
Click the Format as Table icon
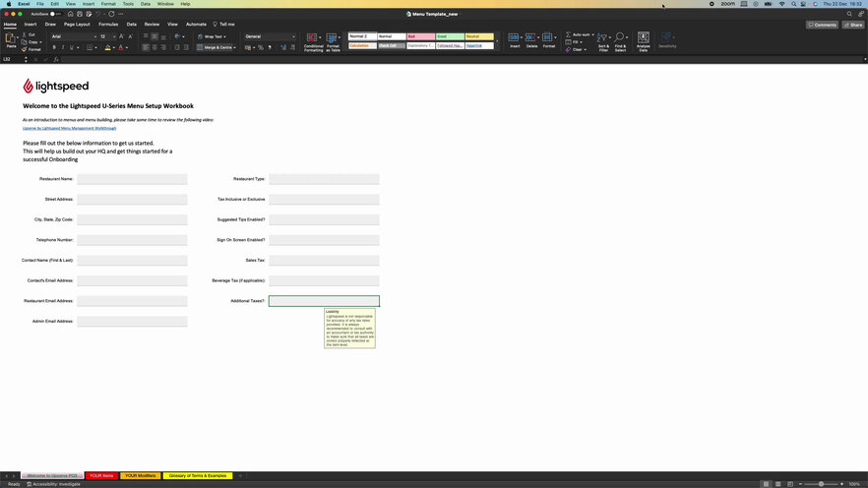pyautogui.click(x=333, y=40)
